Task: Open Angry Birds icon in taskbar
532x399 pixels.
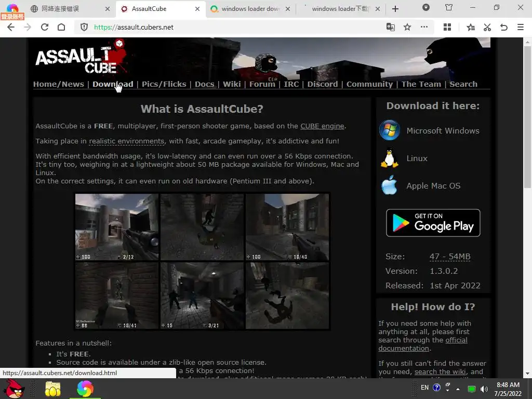Action: tap(14, 389)
